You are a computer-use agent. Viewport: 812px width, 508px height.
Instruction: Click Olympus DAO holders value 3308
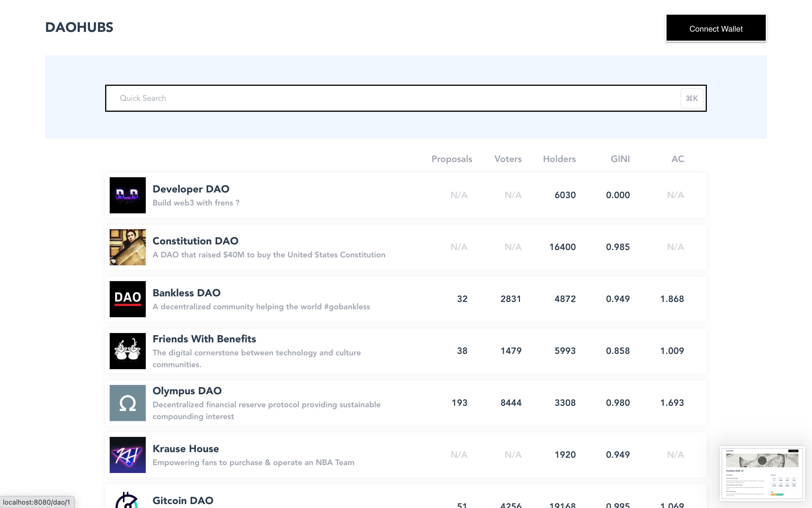565,403
